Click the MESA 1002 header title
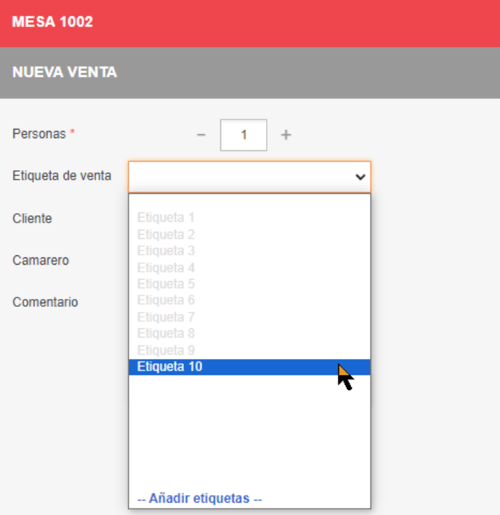Viewport: 500px width, 515px height. coord(52,22)
